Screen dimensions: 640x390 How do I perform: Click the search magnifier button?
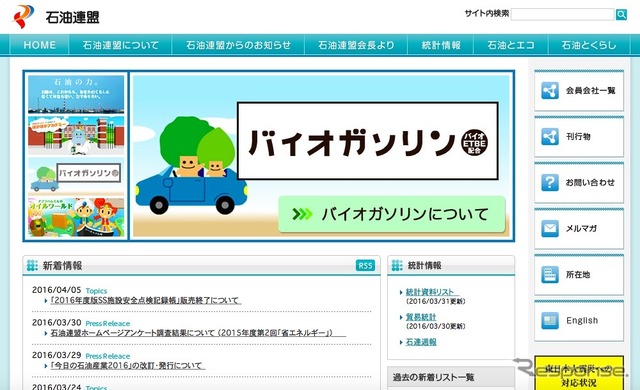(x=621, y=15)
